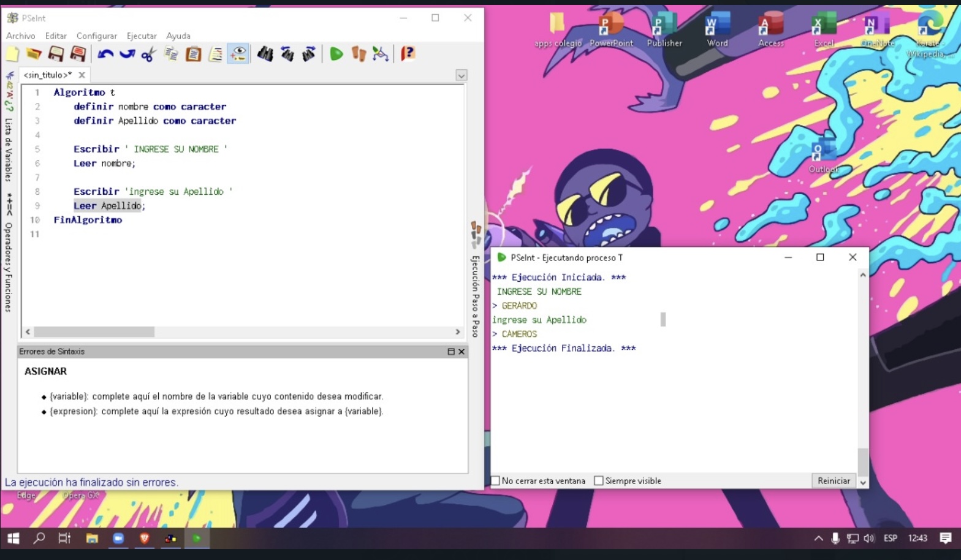The width and height of the screenshot is (961, 560).
Task: Select the <sin_titulo>* tab
Action: pos(48,75)
